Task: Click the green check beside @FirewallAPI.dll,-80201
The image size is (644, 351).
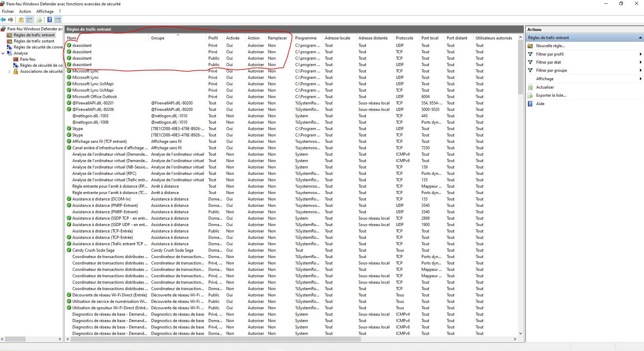Action: click(x=69, y=103)
